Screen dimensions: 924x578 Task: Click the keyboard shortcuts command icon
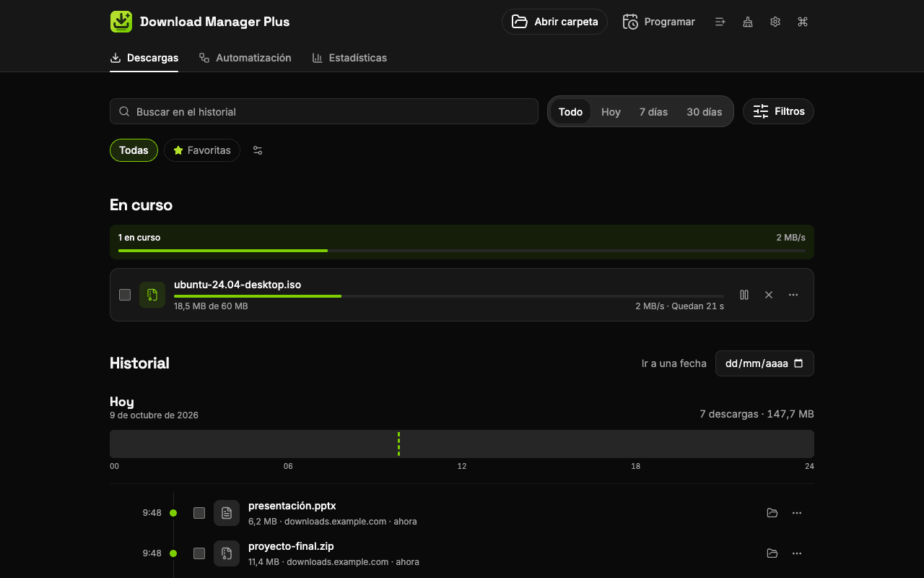tap(803, 22)
